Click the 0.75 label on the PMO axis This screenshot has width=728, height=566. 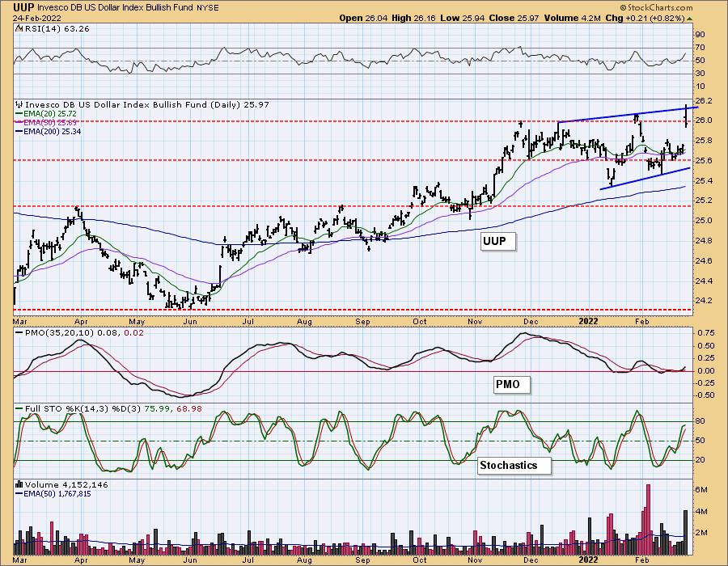coord(705,333)
